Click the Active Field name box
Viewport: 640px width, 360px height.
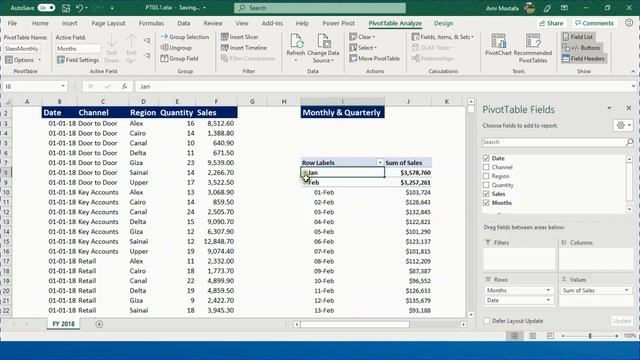coord(78,49)
